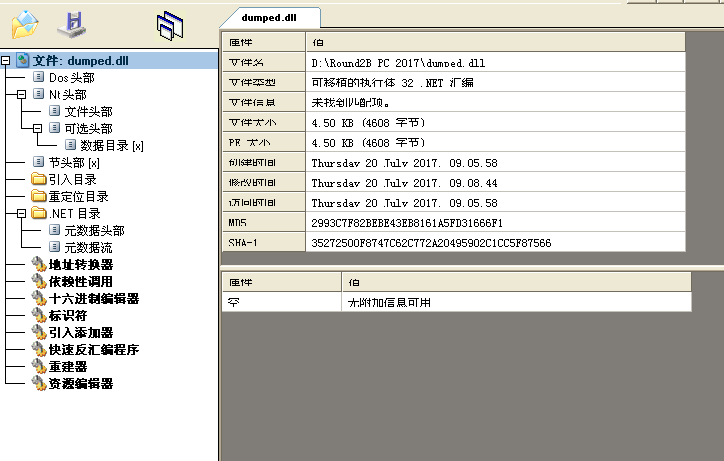Image resolution: width=724 pixels, height=461 pixels.
Task: Click the file path D:\Round2B PC 2017\dumped.dll
Action: click(398, 63)
